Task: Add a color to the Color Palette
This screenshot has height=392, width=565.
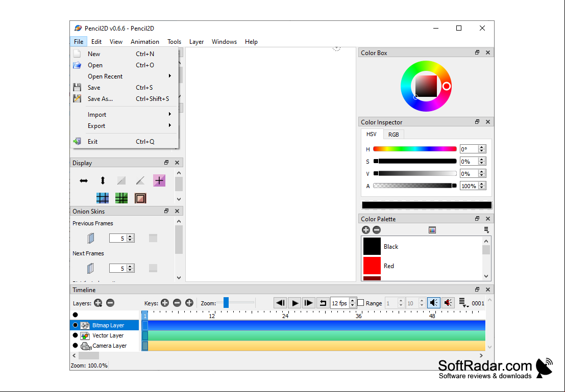Action: coord(366,230)
